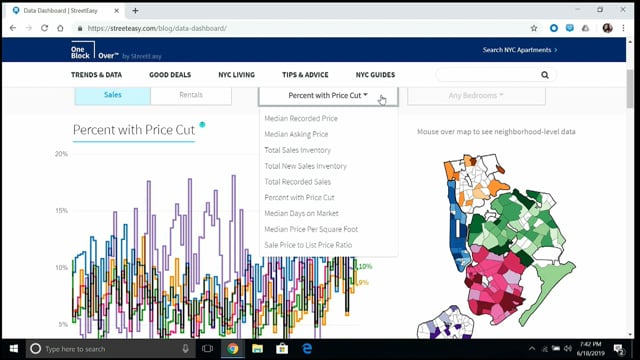Click the site search magnifier icon
Image resolution: width=640 pixels, height=360 pixels.
point(545,75)
